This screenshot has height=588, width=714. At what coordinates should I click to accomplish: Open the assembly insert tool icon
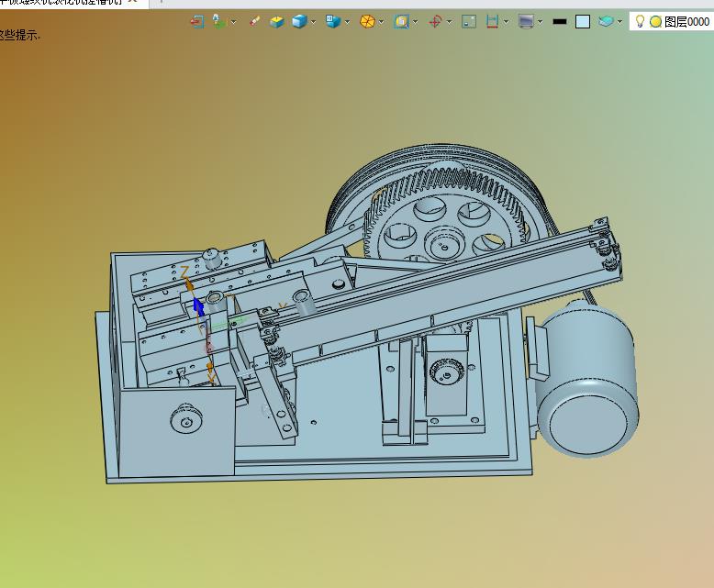(219, 21)
